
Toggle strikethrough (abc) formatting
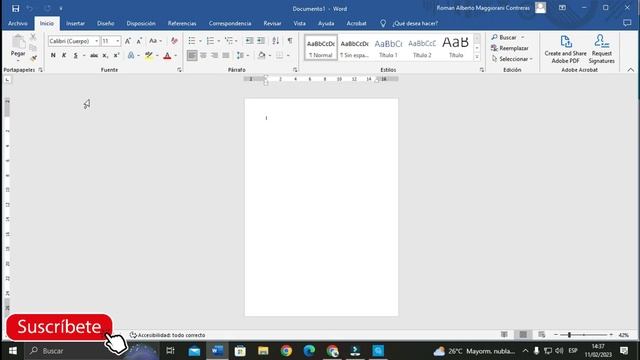click(94, 56)
